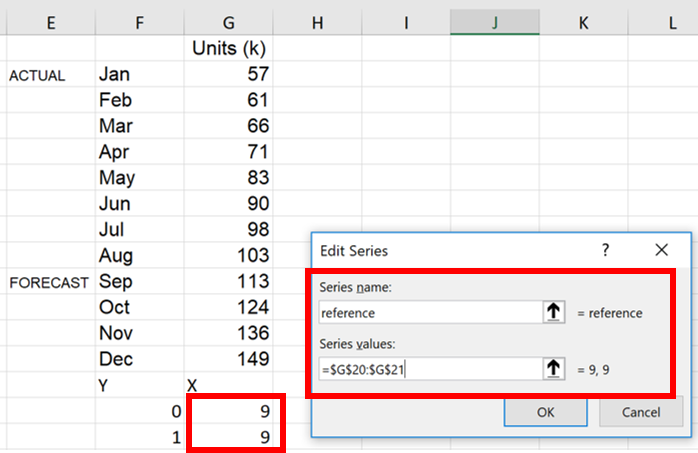Select the Oct month cell
This screenshot has height=453, width=698.
tap(139, 307)
